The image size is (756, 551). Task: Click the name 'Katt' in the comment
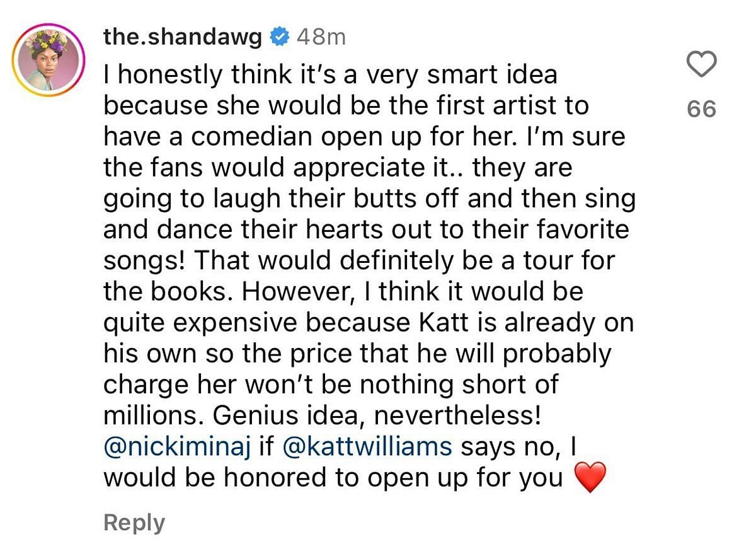(435, 323)
